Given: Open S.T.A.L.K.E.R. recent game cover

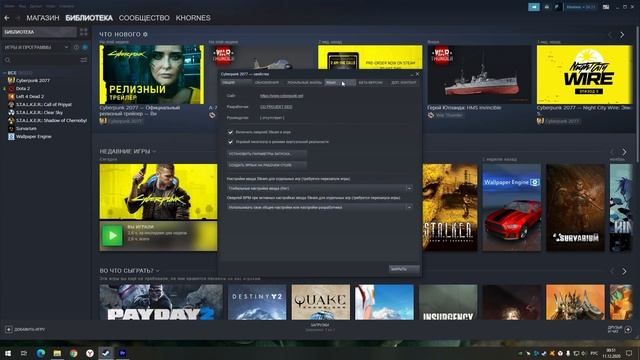Looking at the screenshot, I should 450,208.
